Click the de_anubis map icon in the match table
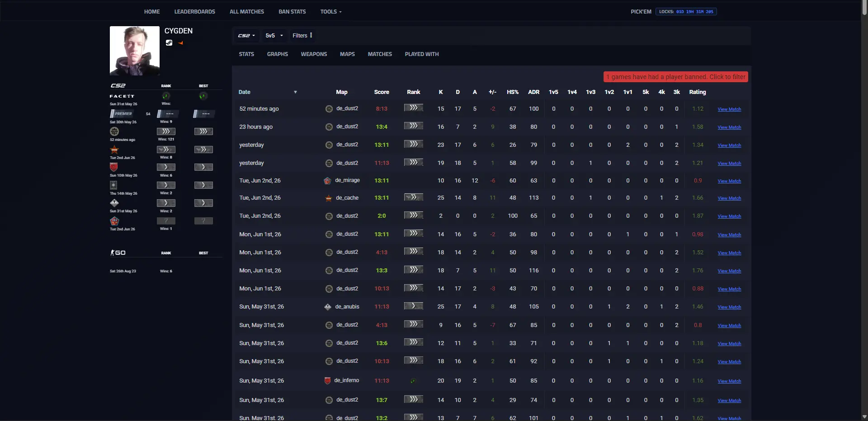 pos(328,307)
